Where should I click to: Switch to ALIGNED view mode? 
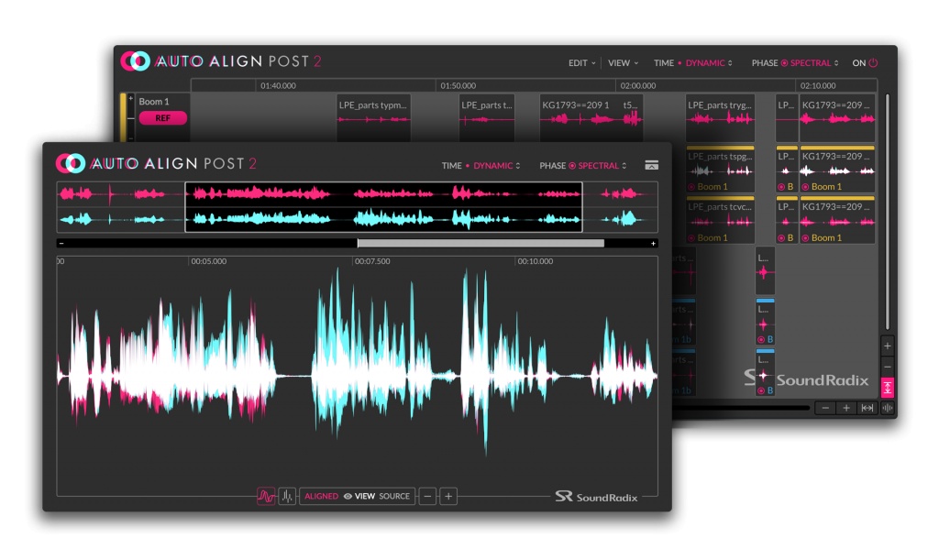click(320, 496)
